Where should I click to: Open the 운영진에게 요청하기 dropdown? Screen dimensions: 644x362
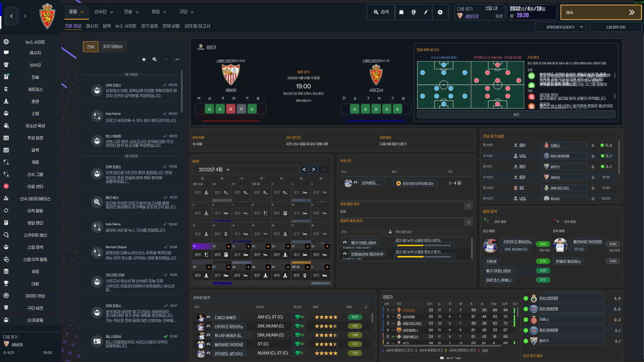[x=560, y=27]
